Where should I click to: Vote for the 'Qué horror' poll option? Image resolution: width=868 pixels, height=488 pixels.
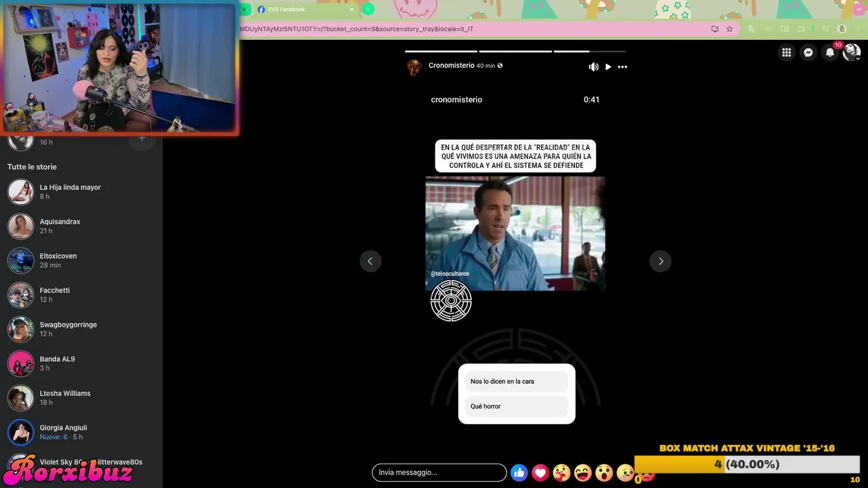point(517,407)
